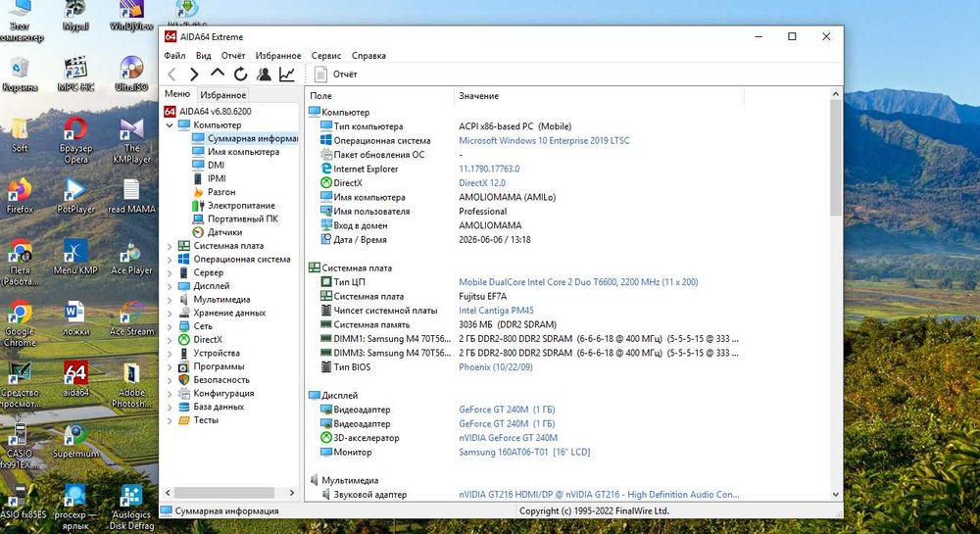Screen dimensions: 980x534
Task: Open the user icon in the toolbar
Action: click(x=264, y=74)
